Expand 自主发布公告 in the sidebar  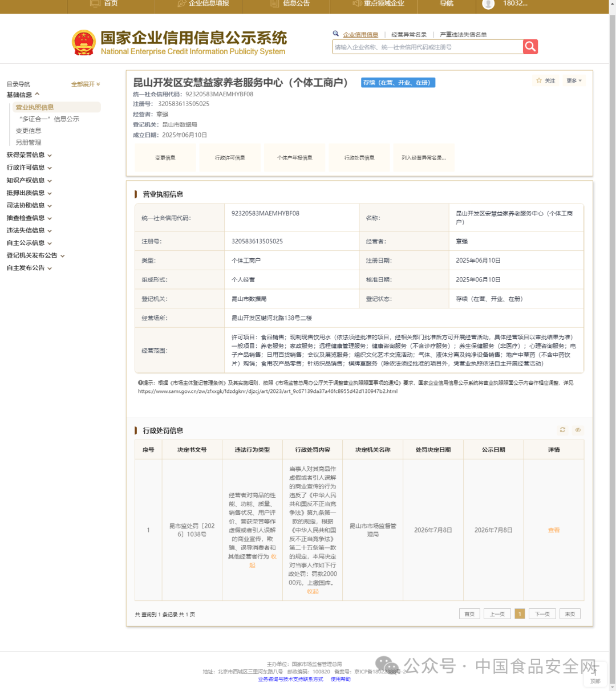[29, 268]
